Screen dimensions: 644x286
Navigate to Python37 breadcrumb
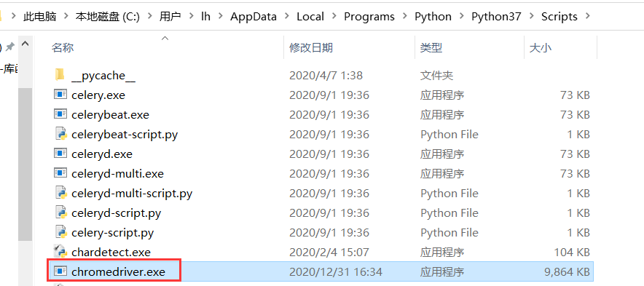click(x=496, y=17)
